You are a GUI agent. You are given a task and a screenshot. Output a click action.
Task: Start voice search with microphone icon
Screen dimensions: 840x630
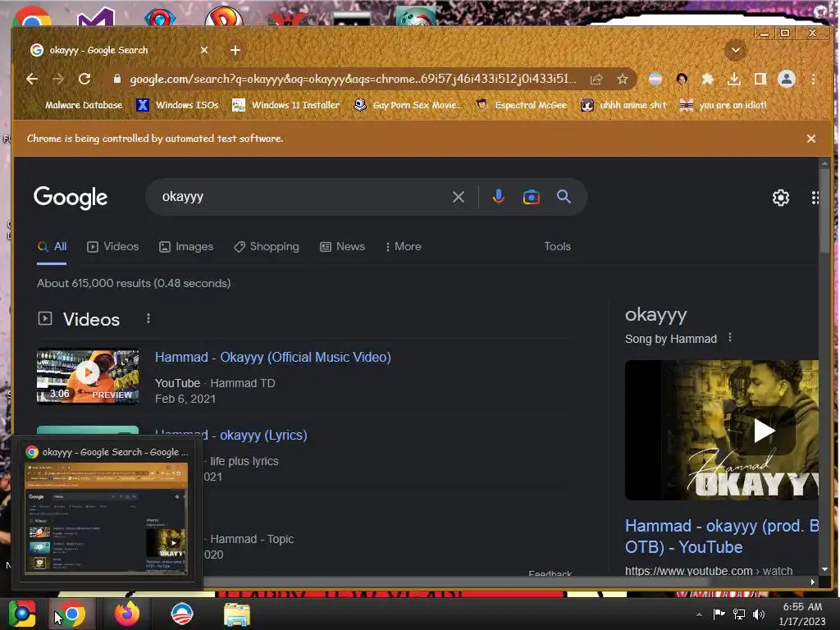(x=498, y=197)
